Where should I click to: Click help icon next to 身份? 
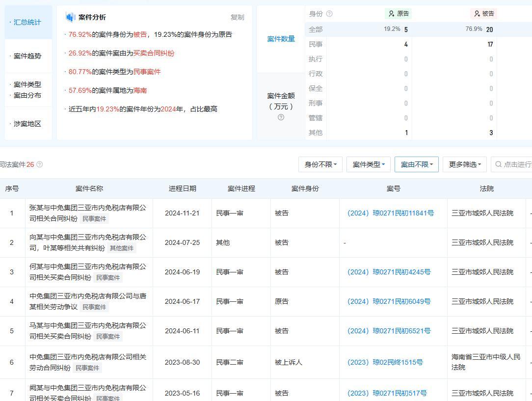point(329,14)
